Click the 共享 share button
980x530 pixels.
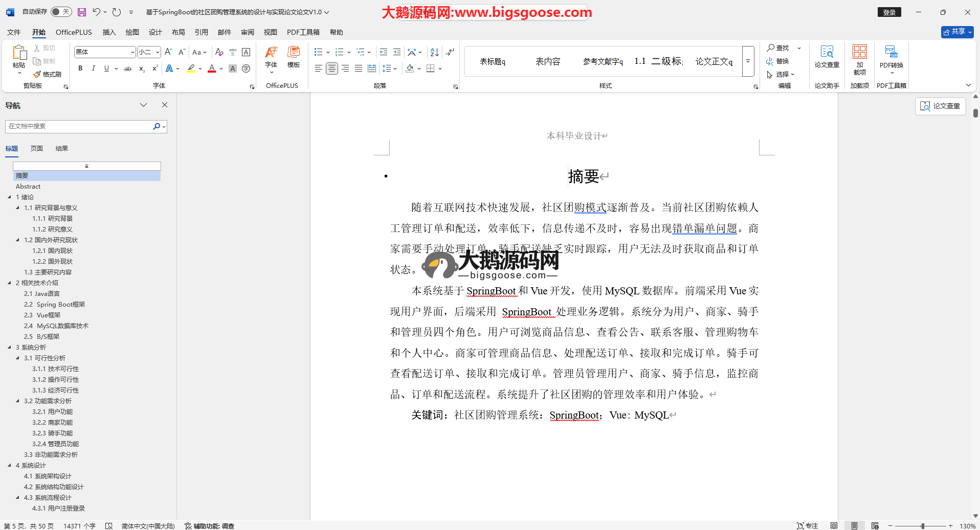(956, 32)
